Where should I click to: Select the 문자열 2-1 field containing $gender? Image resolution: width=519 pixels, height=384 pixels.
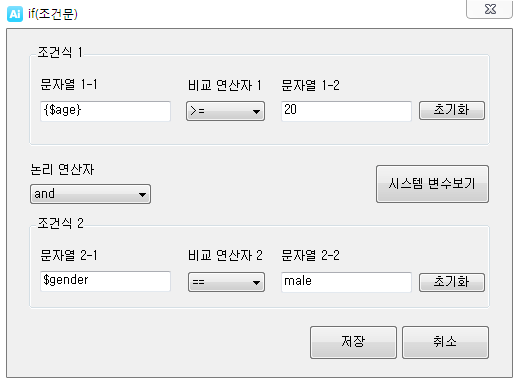[105, 281]
